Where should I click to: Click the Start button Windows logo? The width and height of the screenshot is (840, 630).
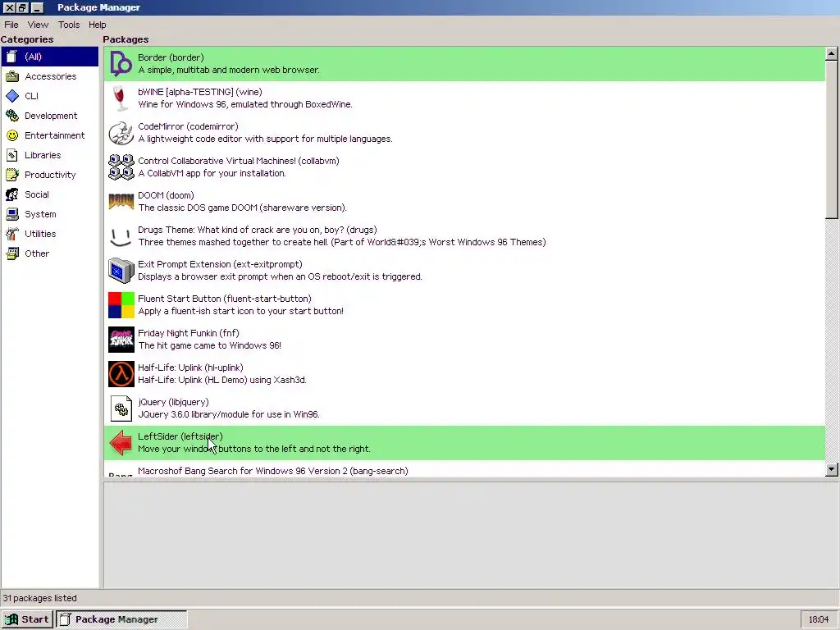tap(11, 619)
